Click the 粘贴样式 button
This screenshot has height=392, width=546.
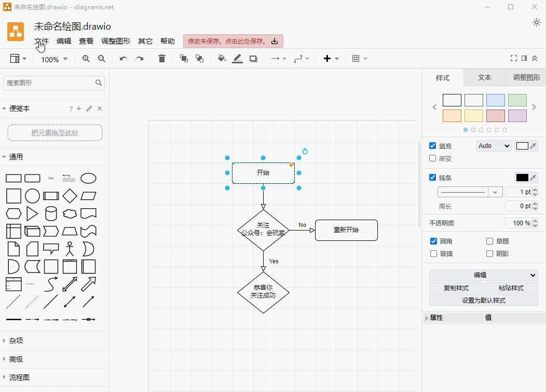(x=511, y=288)
